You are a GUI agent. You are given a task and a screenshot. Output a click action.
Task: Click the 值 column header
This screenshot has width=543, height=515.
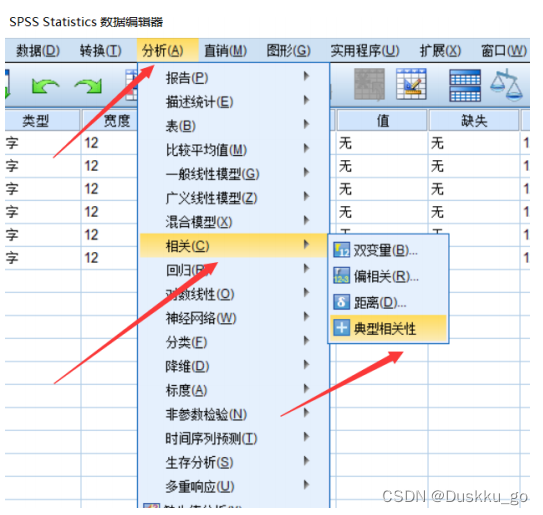(382, 121)
